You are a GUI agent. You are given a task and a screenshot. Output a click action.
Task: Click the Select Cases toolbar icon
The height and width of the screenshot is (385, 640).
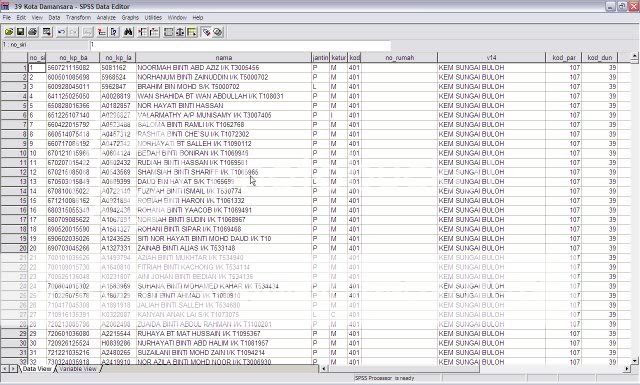pyautogui.click(x=192, y=32)
